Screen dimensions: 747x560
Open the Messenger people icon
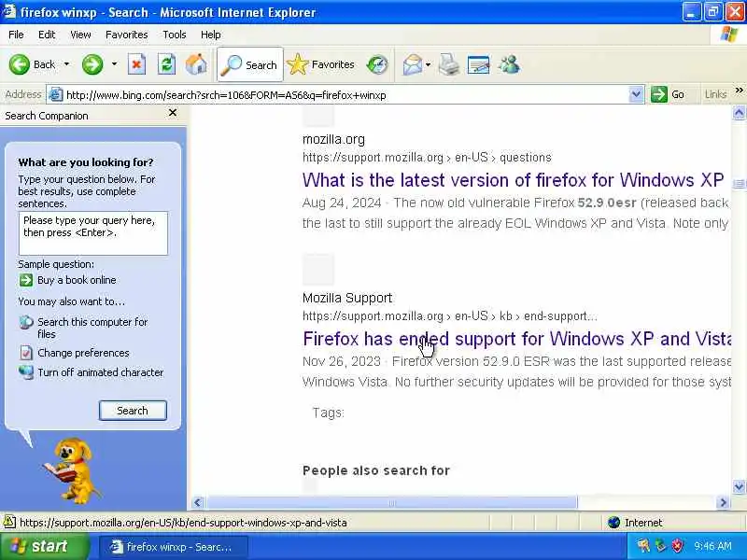(x=509, y=64)
